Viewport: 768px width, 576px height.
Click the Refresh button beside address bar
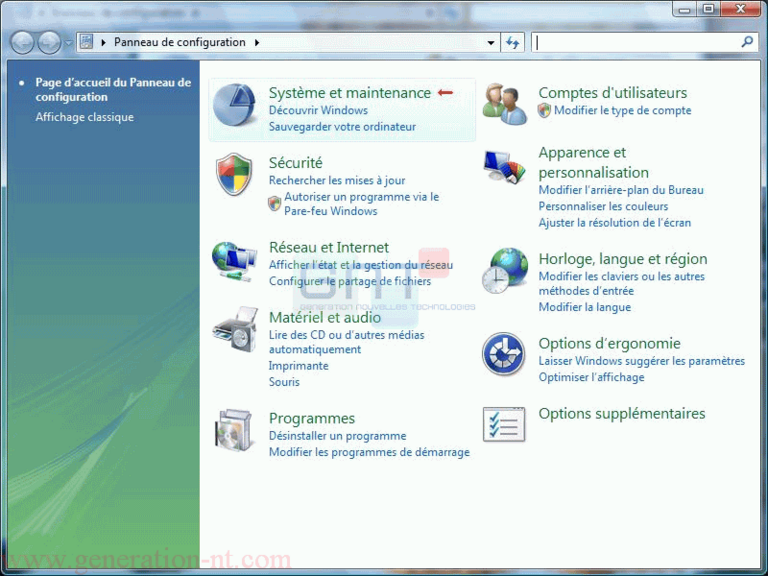512,43
